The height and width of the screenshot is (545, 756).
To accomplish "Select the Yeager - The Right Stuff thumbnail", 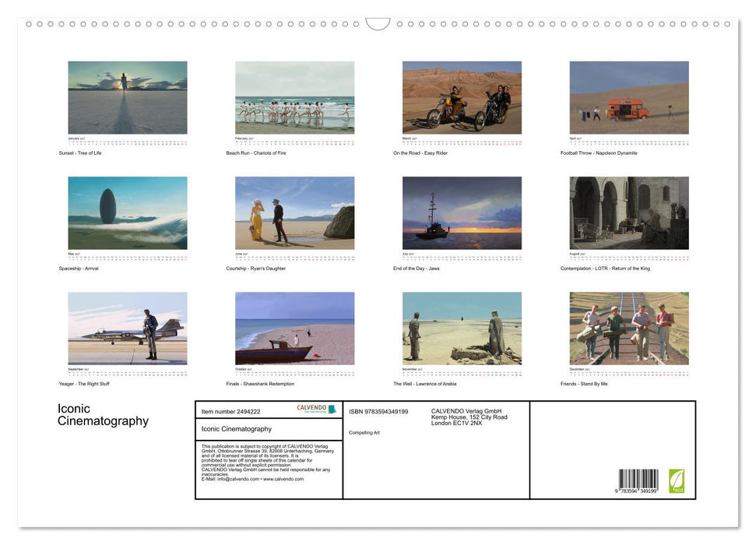I will (127, 329).
